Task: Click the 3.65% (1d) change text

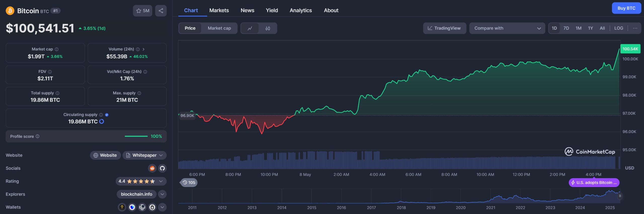Action: tap(94, 28)
